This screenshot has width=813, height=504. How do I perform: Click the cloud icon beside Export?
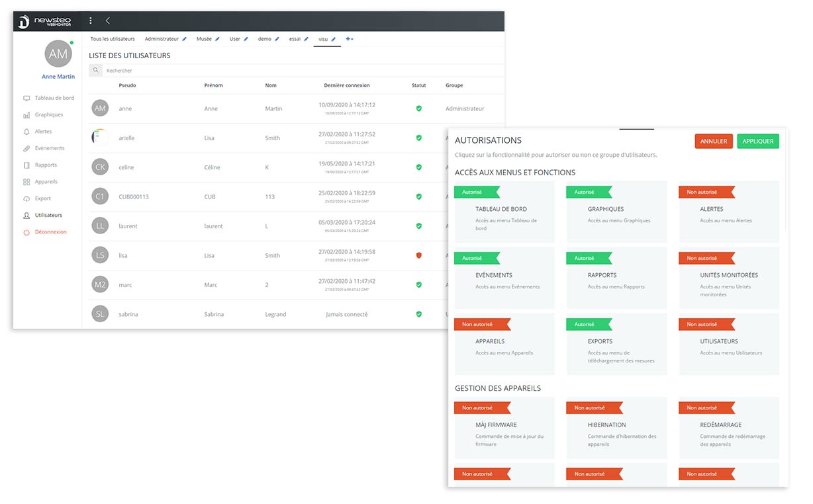click(x=26, y=198)
